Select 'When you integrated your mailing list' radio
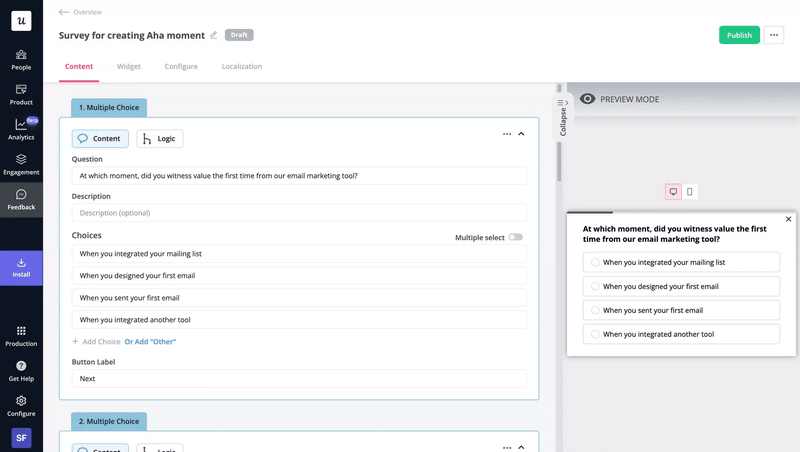The image size is (800, 452). [x=596, y=262]
